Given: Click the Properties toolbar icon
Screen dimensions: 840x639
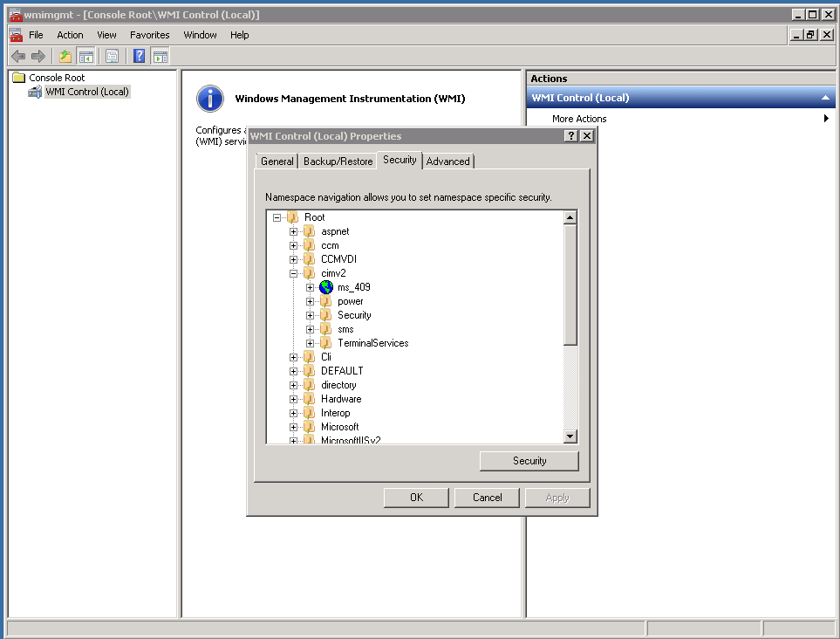Looking at the screenshot, I should (112, 56).
